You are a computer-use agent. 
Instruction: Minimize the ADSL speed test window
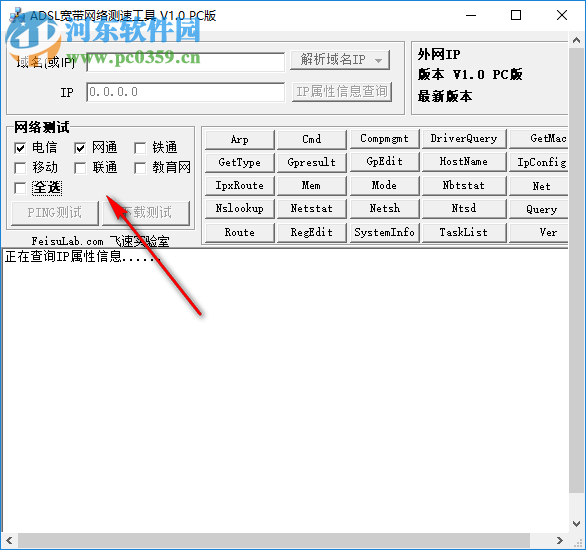pyautogui.click(x=471, y=15)
